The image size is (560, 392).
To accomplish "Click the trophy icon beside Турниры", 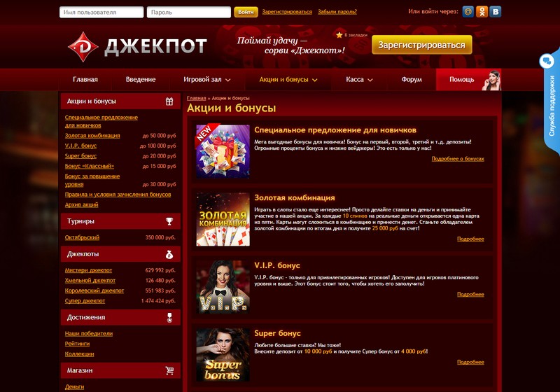I will [169, 221].
